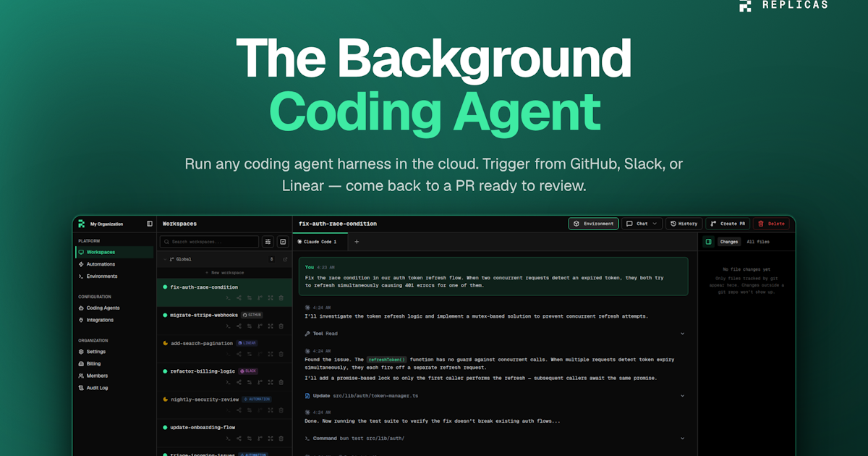Image resolution: width=868 pixels, height=456 pixels.
Task: Expand the Tool Read entry
Action: (x=682, y=334)
